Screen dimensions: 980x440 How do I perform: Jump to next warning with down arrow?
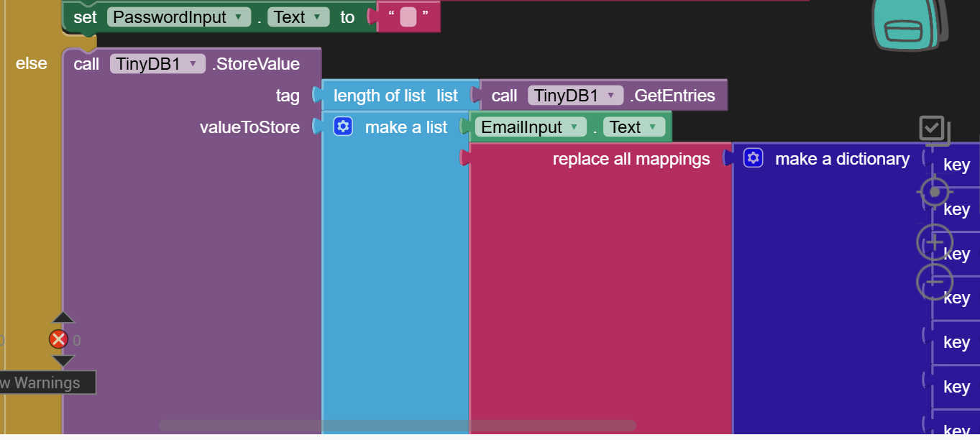click(x=63, y=360)
